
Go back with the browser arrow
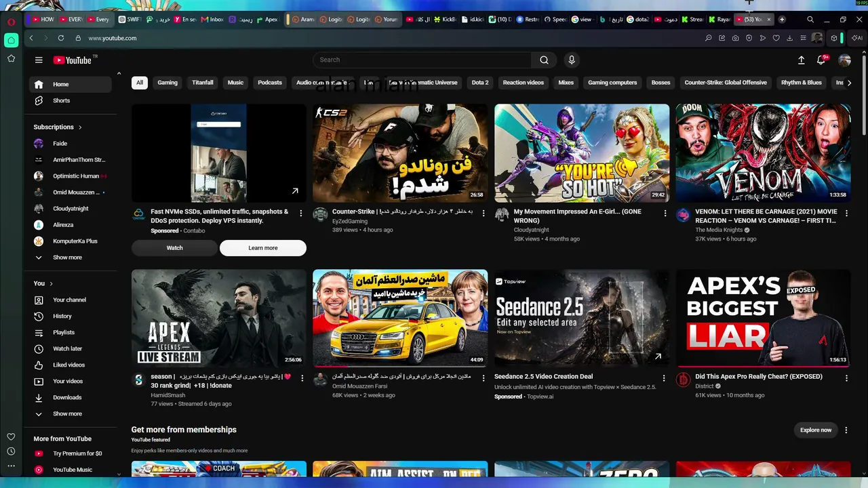[31, 38]
